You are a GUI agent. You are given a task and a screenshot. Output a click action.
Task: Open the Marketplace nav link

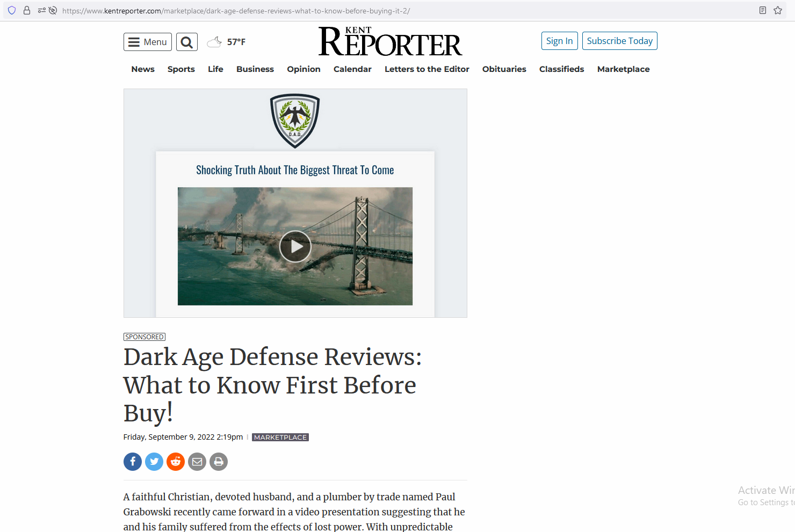623,69
